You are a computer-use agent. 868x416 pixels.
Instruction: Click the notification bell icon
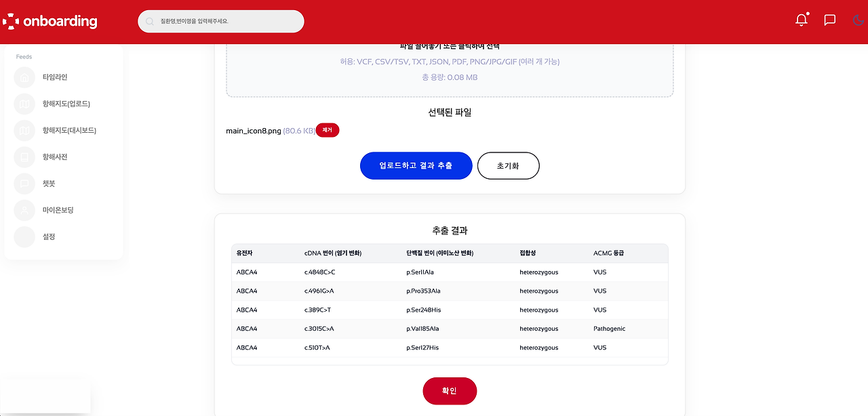click(801, 20)
